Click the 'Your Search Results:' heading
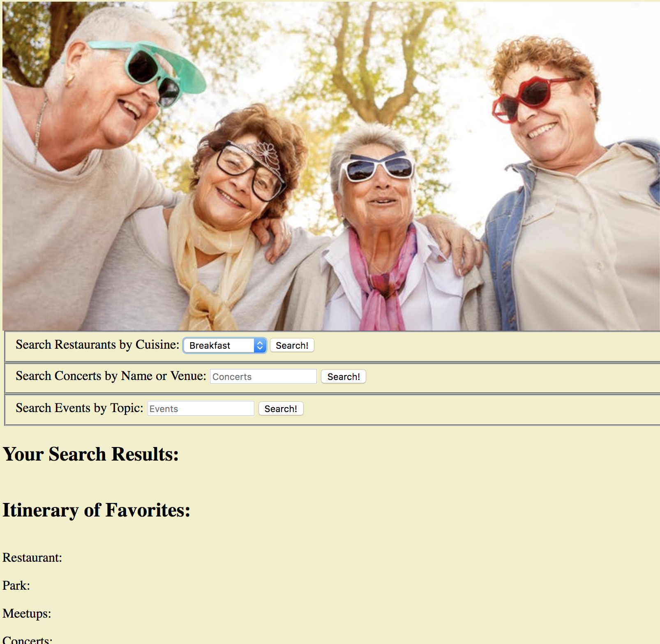The image size is (660, 644). 91,454
